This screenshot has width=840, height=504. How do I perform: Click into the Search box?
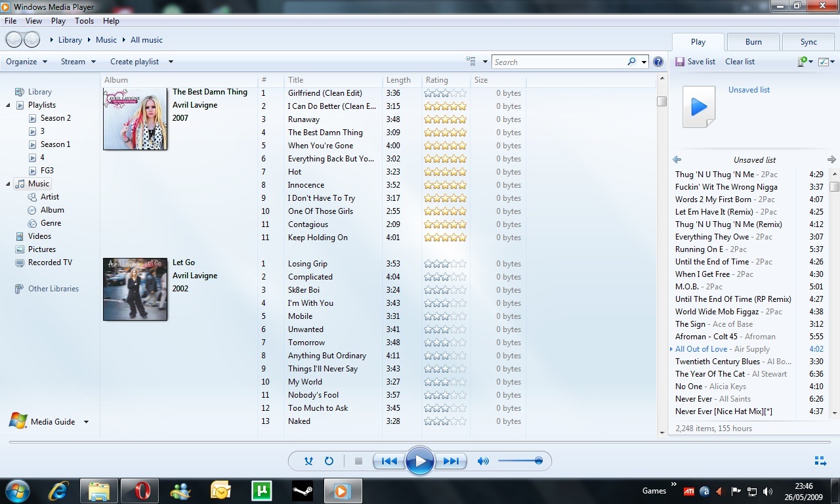pos(559,62)
